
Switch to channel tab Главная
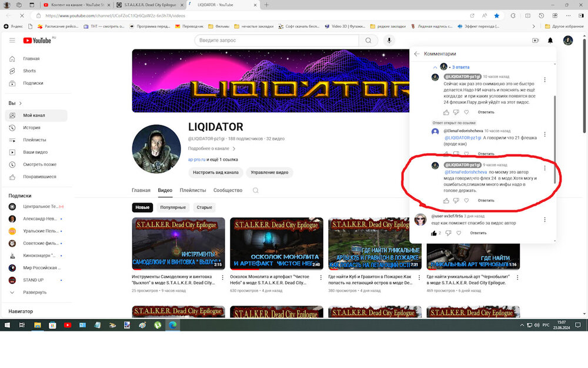click(x=141, y=190)
